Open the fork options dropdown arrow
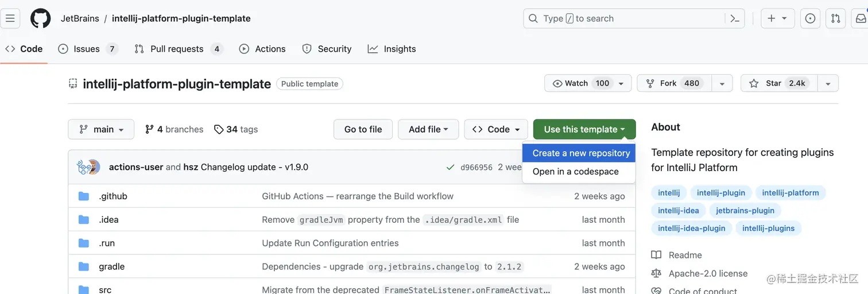The height and width of the screenshot is (294, 868). click(x=722, y=83)
